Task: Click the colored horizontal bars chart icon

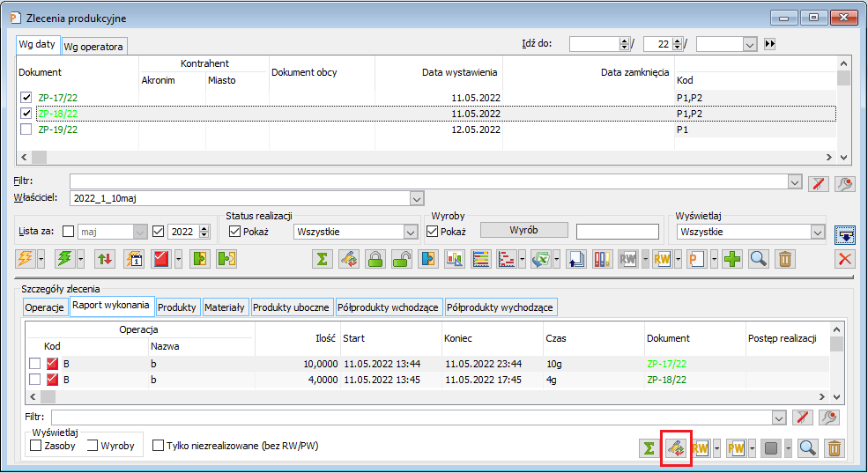Action: click(482, 259)
